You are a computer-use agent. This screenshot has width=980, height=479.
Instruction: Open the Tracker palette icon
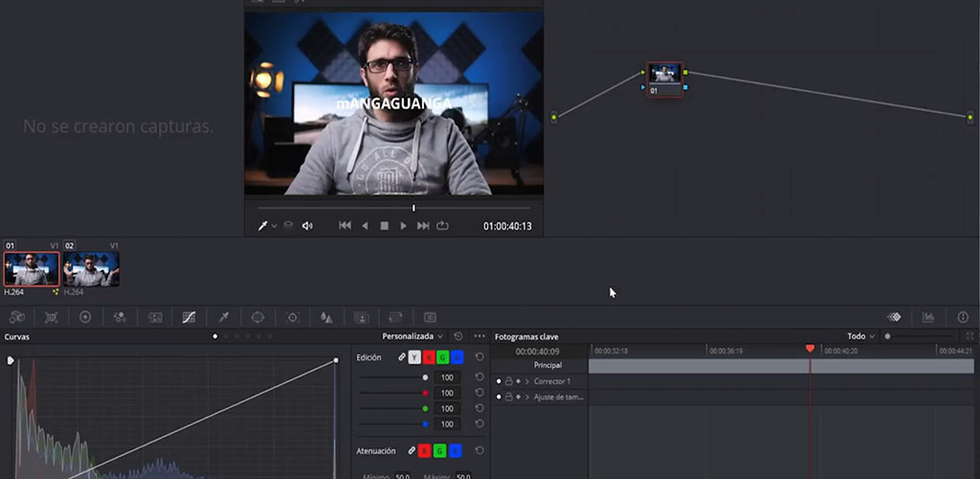click(x=293, y=317)
